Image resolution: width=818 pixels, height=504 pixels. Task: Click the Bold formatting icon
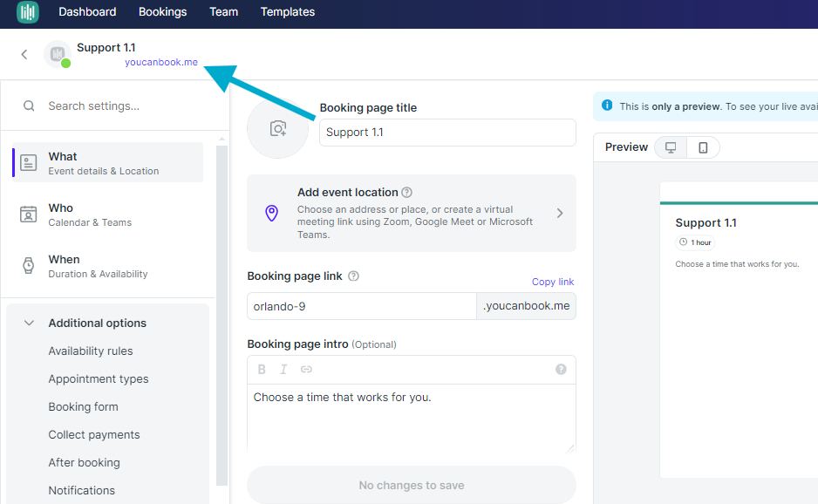pos(262,370)
